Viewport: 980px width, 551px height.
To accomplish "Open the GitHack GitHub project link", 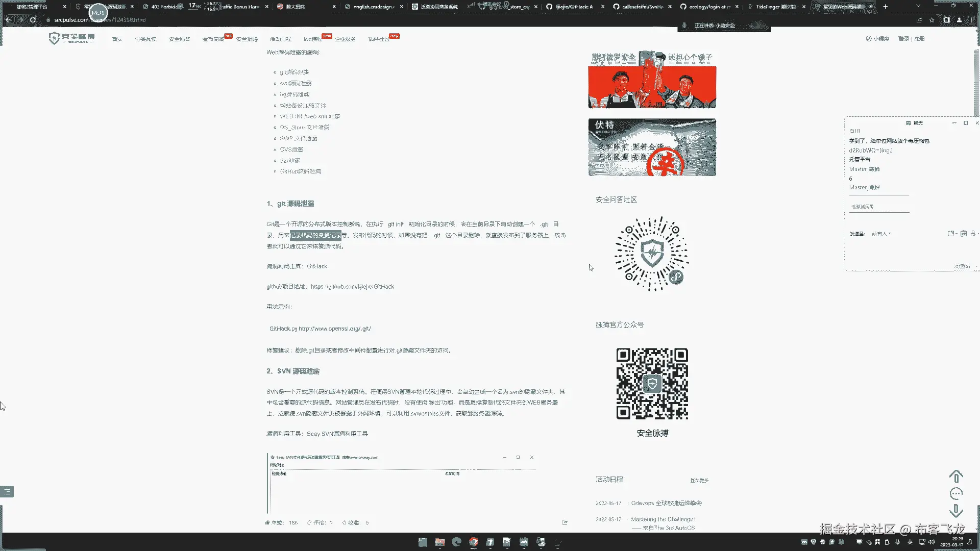I will 352,287.
